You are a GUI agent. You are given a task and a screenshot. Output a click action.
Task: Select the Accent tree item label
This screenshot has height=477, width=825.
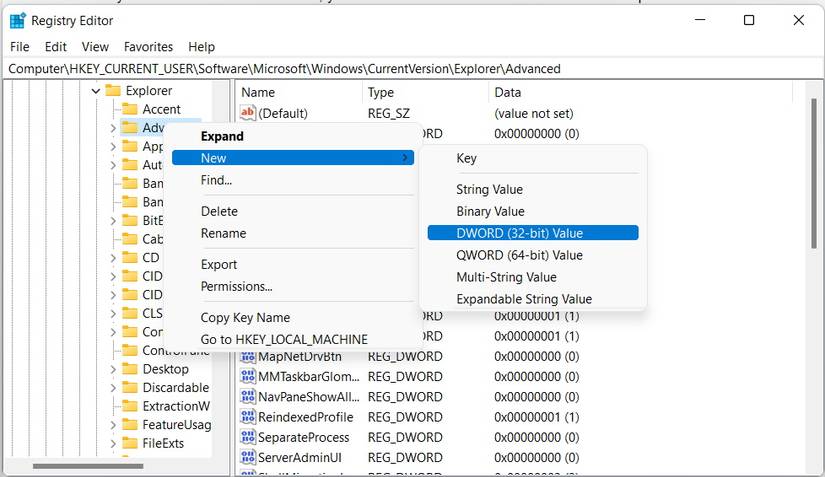pyautogui.click(x=162, y=109)
